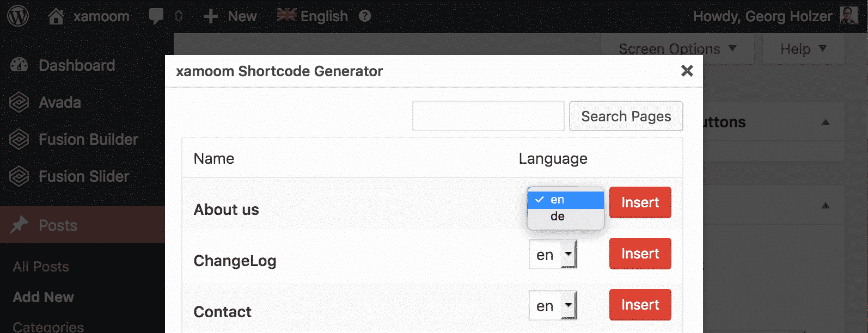Viewport: 868px width, 333px height.
Task: Click the Contact page name
Action: pyautogui.click(x=223, y=312)
